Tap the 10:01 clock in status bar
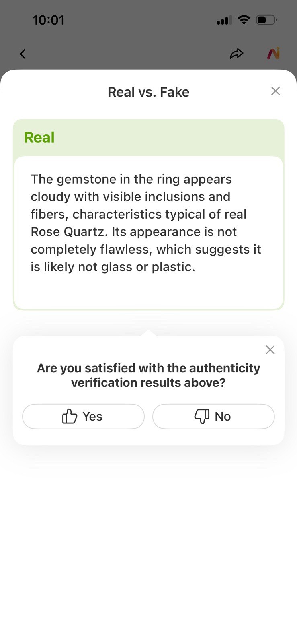 (x=49, y=20)
